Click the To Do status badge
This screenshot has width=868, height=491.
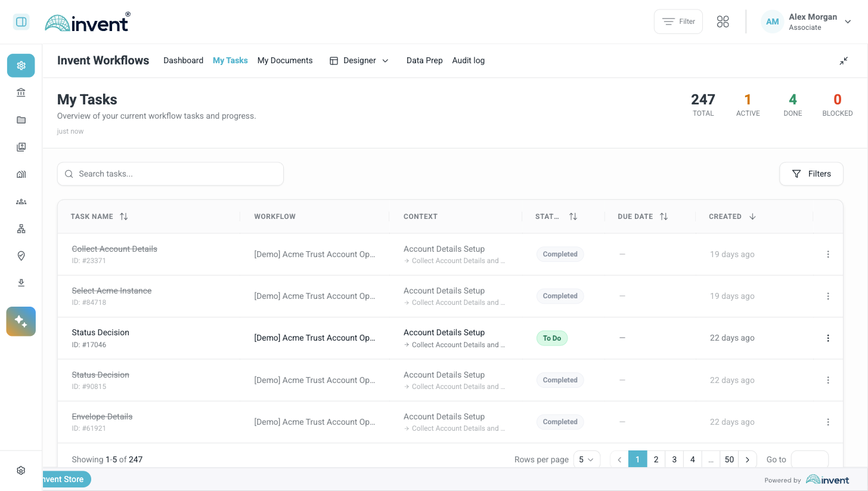point(552,338)
